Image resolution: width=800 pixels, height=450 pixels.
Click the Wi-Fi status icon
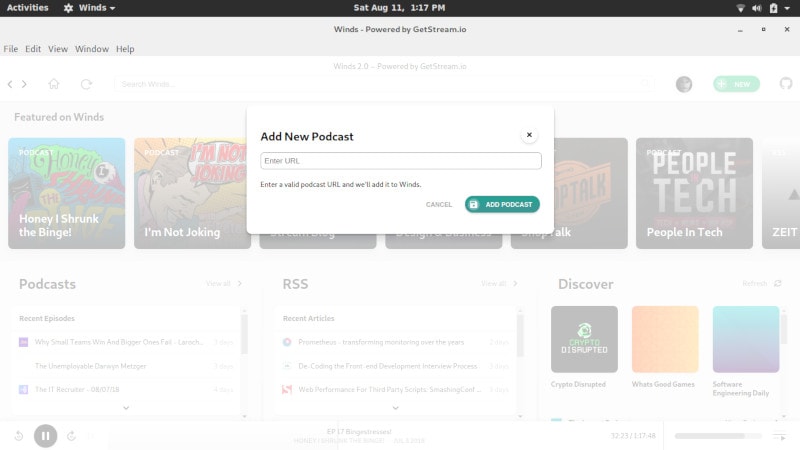click(740, 8)
